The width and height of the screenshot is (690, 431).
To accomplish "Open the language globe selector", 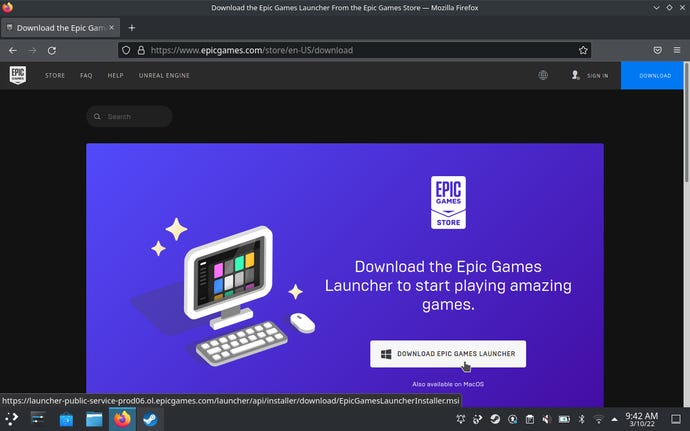I will coord(543,75).
